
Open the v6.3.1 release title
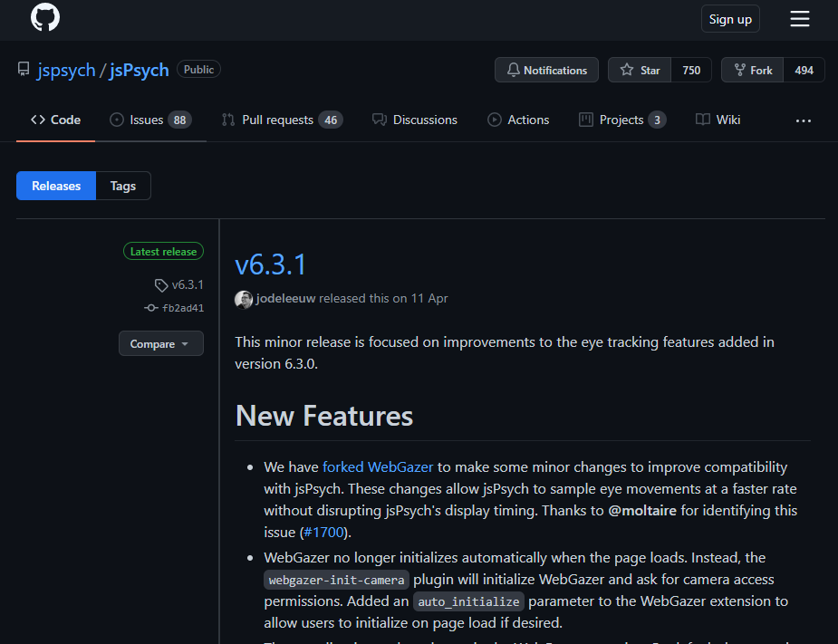pyautogui.click(x=271, y=264)
